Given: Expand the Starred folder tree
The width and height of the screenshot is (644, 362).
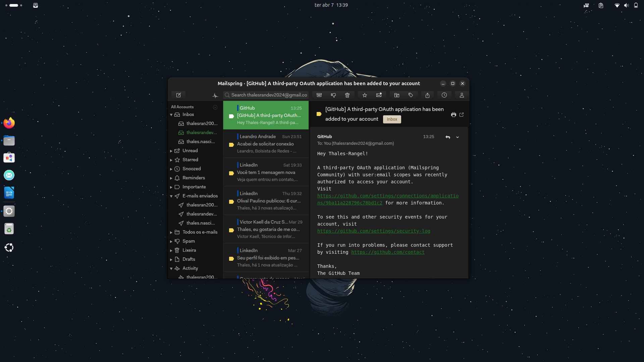Looking at the screenshot, I should click(171, 160).
